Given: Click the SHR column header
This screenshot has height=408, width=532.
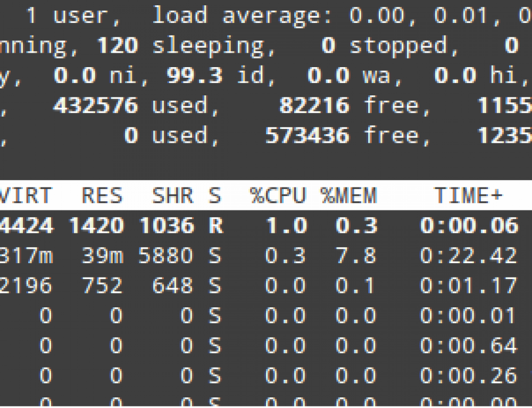Looking at the screenshot, I should click(x=172, y=196).
